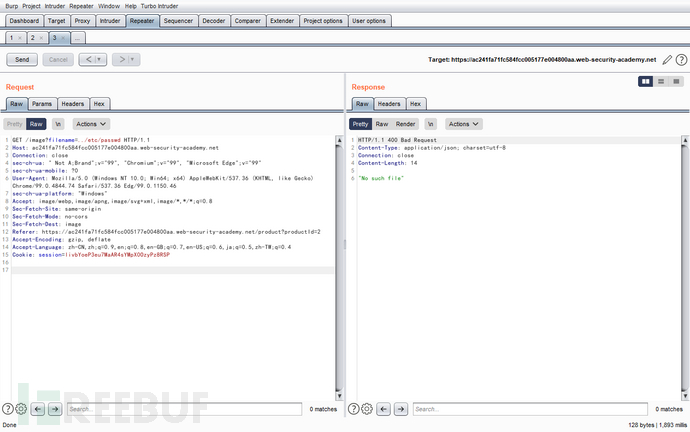Select Repeater tab 2

point(33,38)
